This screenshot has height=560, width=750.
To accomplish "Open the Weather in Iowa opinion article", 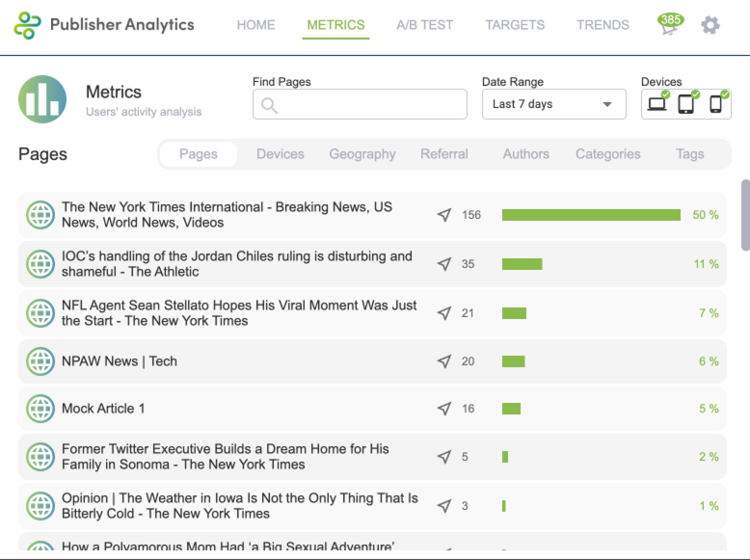I will click(240, 506).
